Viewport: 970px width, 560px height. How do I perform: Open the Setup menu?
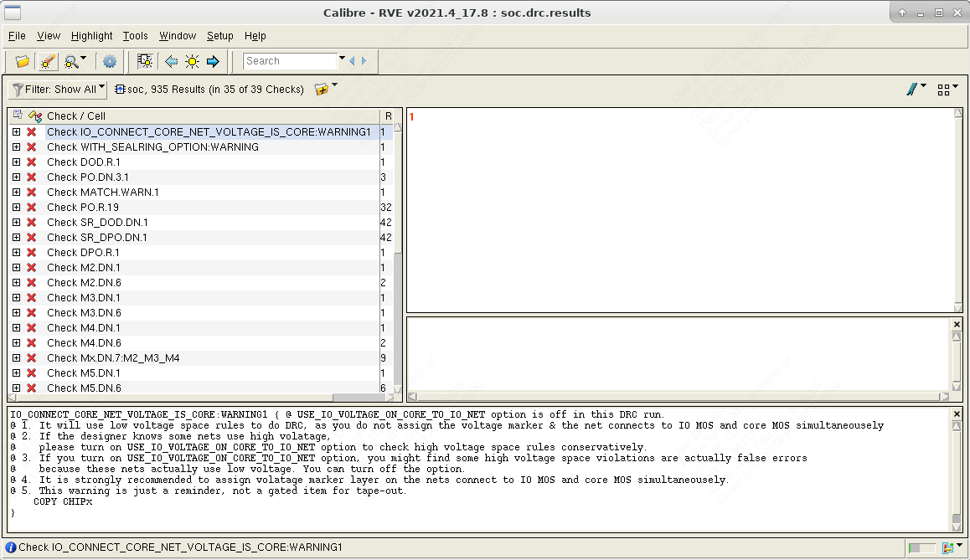point(219,36)
